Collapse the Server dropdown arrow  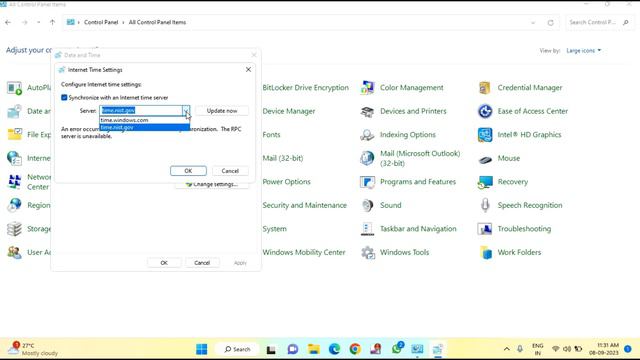186,111
